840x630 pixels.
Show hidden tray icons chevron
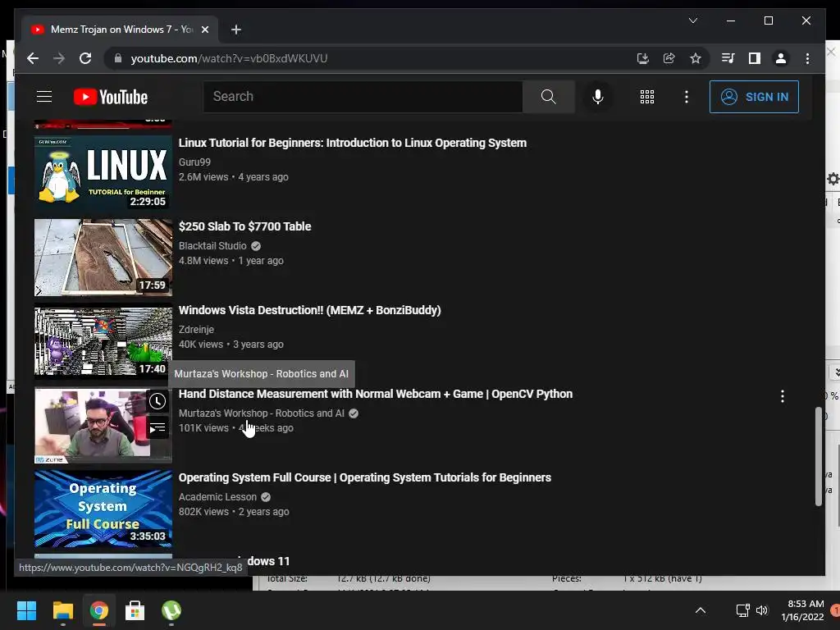pyautogui.click(x=701, y=610)
